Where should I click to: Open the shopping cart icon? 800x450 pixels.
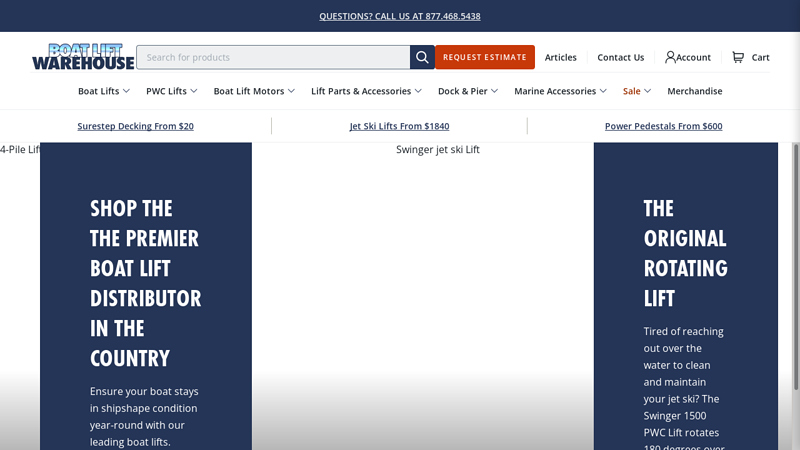738,57
